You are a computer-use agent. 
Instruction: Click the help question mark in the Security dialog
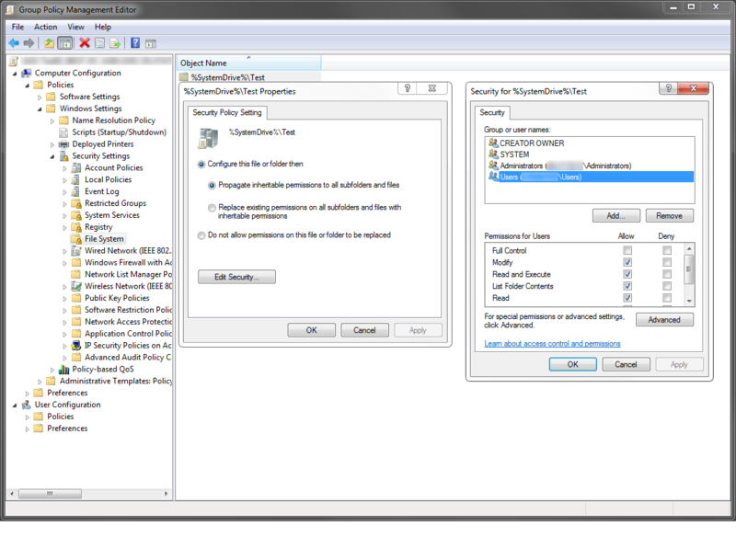pyautogui.click(x=669, y=88)
